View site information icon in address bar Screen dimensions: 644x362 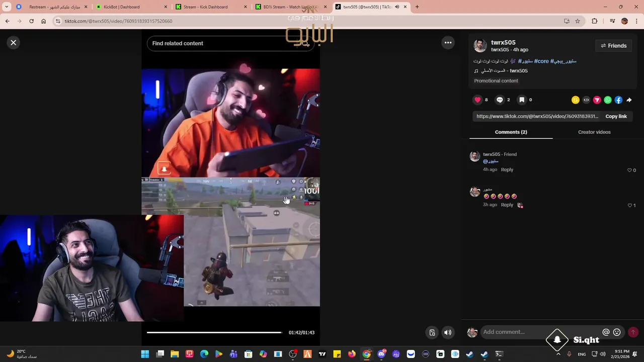tap(58, 21)
